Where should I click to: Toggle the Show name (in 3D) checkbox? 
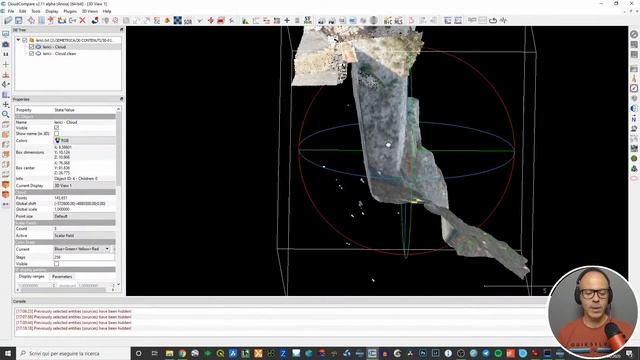tap(56, 133)
